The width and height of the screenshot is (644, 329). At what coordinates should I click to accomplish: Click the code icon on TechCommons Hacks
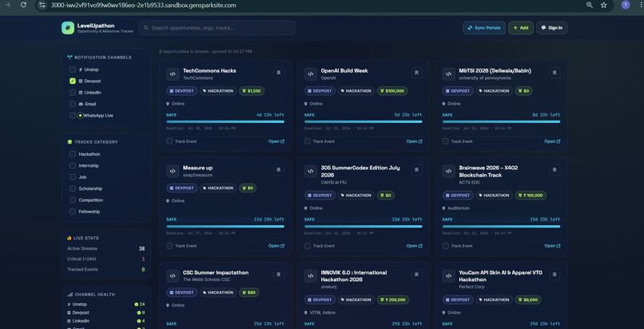(173, 74)
